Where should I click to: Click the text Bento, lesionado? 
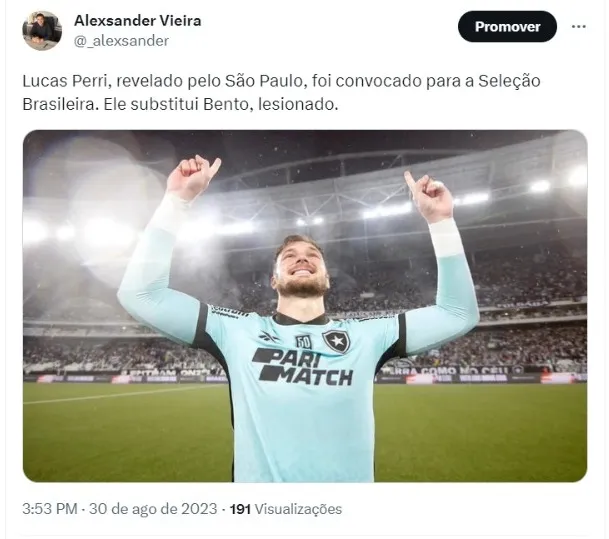[271, 104]
